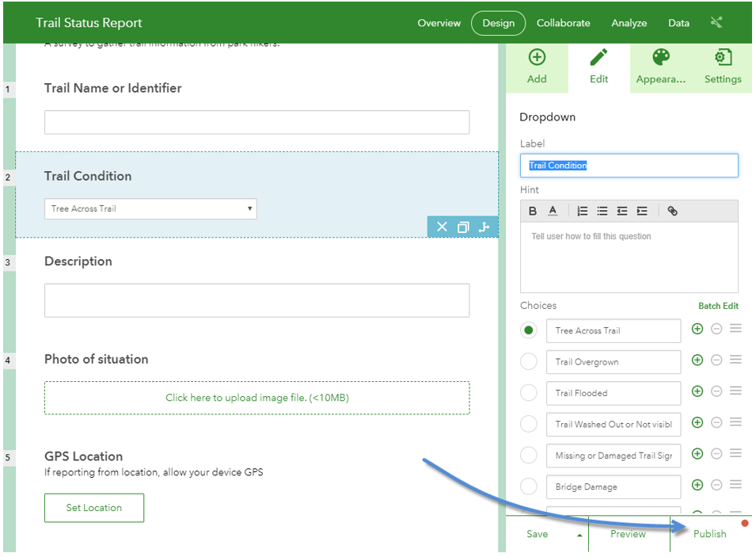
Task: Open Batch Edit for choices
Action: click(718, 306)
